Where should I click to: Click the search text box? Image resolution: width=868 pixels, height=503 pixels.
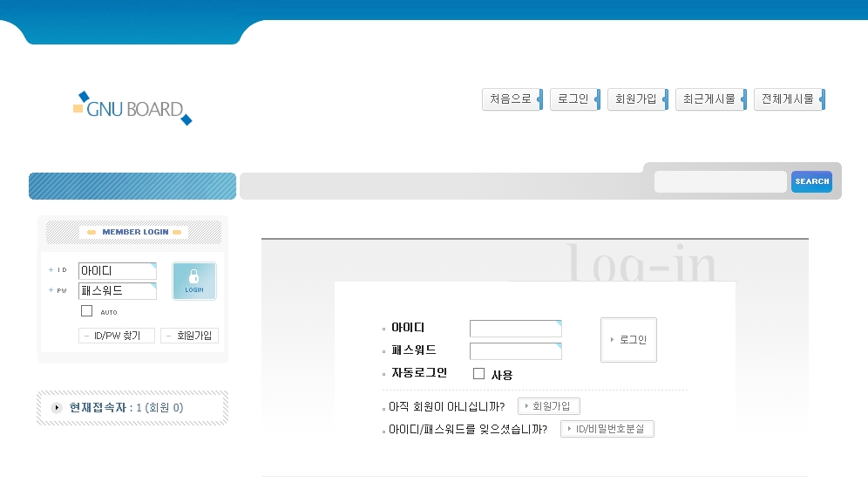[x=720, y=181]
